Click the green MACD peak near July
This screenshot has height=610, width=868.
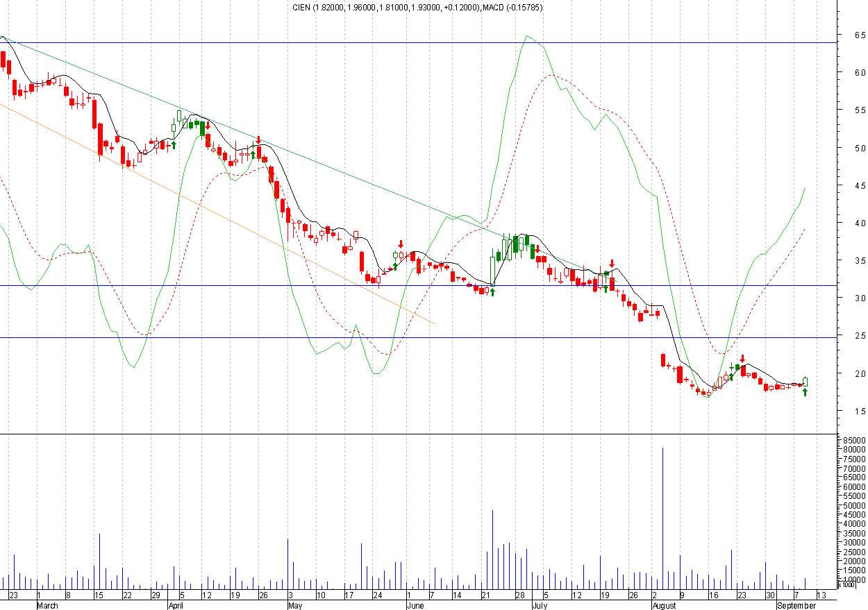tap(527, 36)
